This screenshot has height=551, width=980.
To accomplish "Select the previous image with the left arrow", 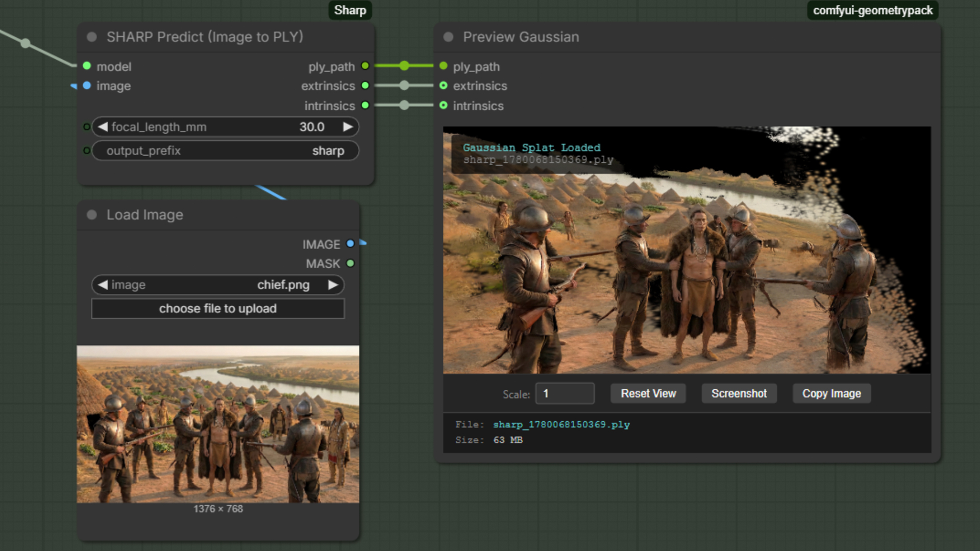I will coord(103,285).
